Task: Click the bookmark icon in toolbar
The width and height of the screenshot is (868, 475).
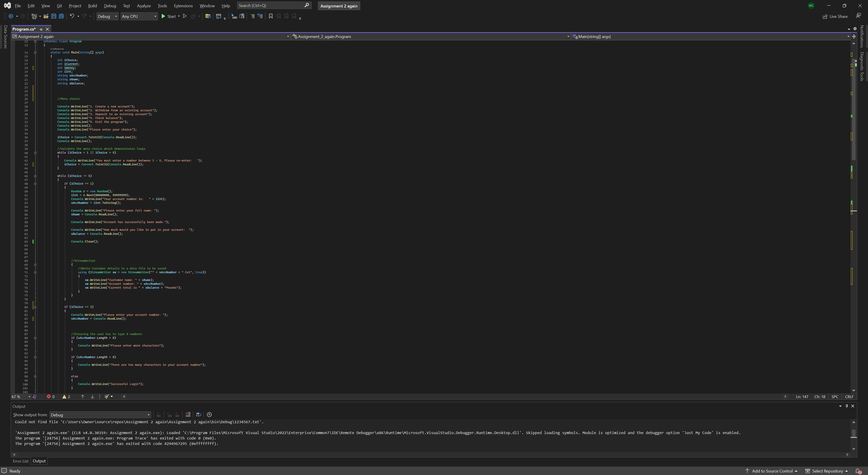Action: pos(271,16)
